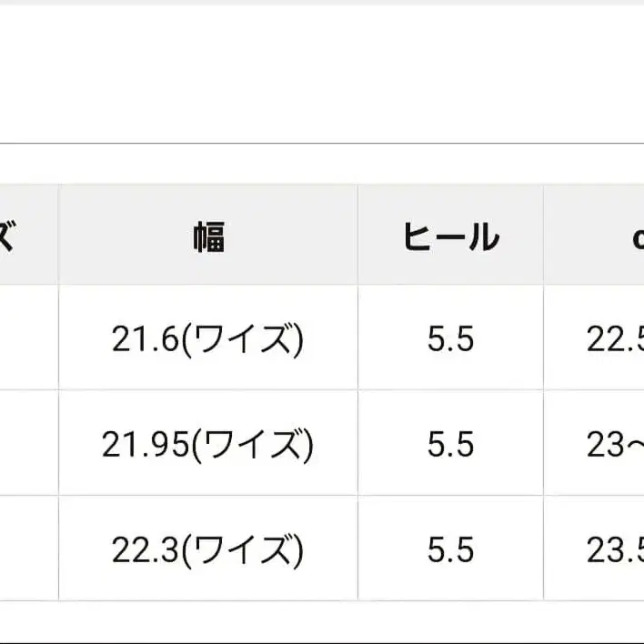Screen dimensions: 644x644
Task: Click the gray strip at the top of the page
Action: [322, 3]
